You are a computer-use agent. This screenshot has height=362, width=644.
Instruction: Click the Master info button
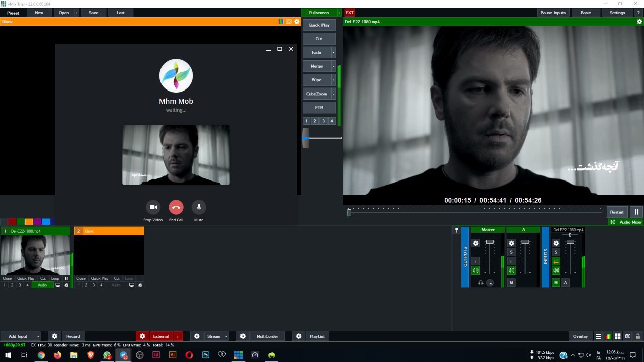pos(475,261)
